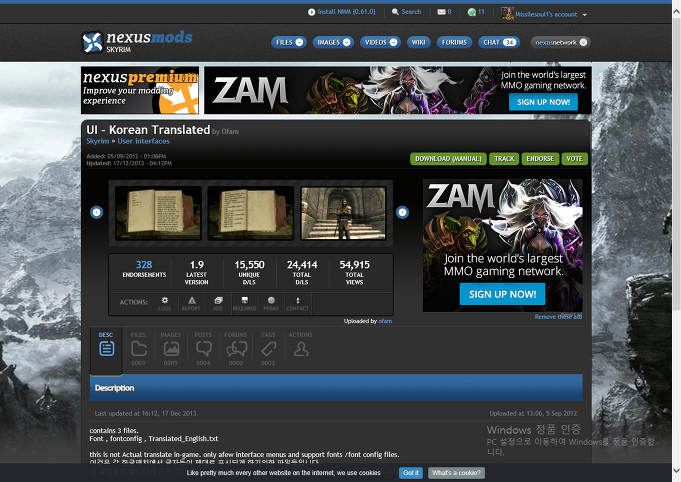This screenshot has width=681, height=482.
Task: Switch to the TAGS tab
Action: click(268, 349)
